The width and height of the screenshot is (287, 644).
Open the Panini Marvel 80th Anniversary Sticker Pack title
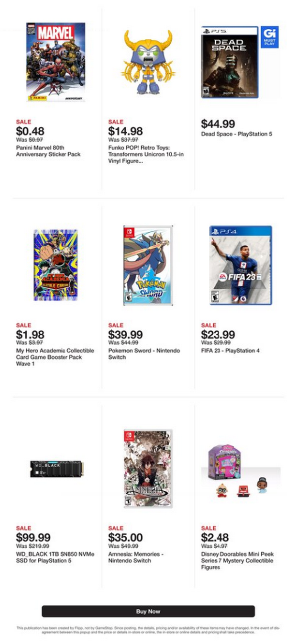click(48, 151)
